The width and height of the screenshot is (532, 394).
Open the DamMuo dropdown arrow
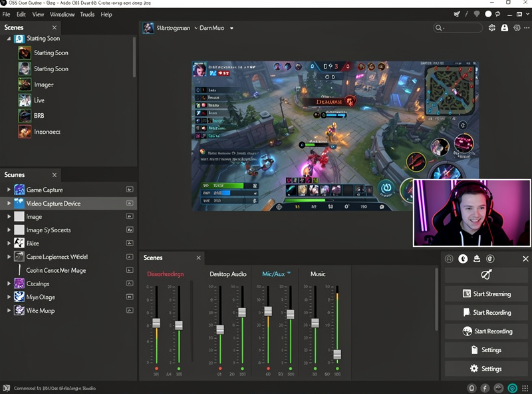(231, 28)
